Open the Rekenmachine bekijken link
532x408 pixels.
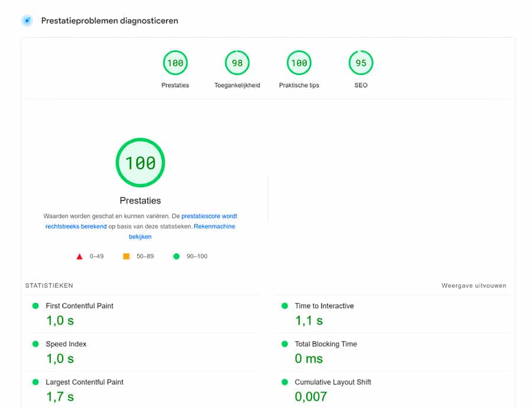[x=213, y=226]
